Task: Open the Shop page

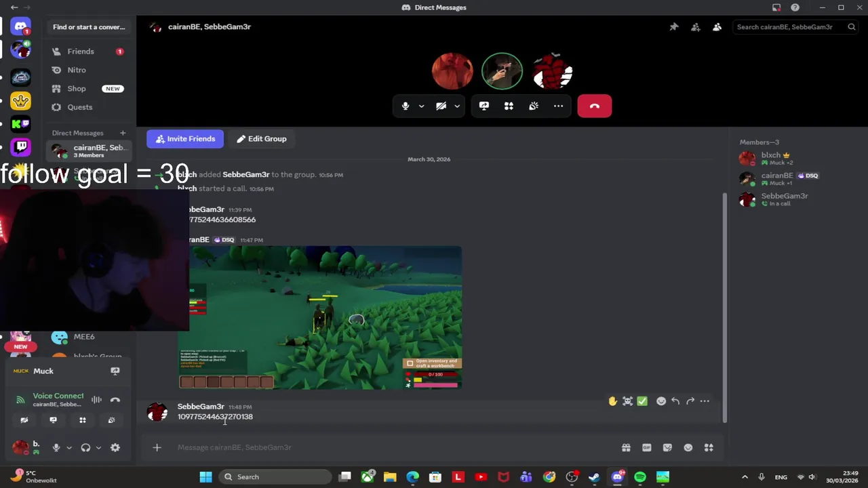Action: pyautogui.click(x=89, y=89)
